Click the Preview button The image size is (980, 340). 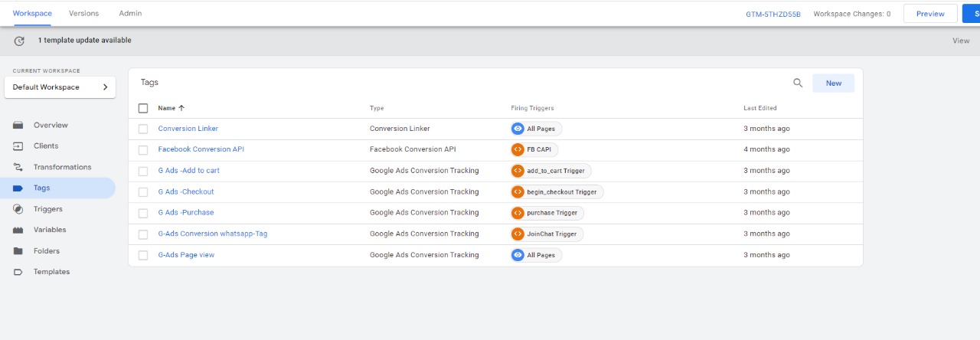click(929, 14)
